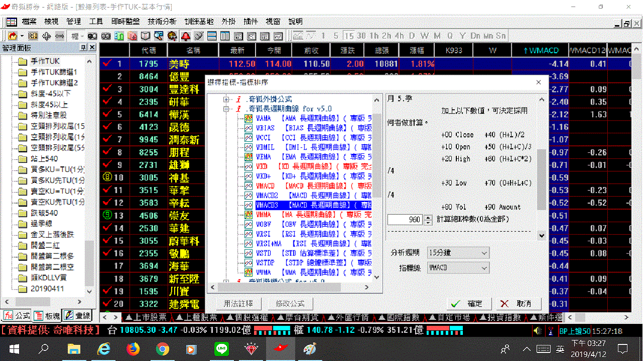Viewport: 644px width, 361px height.
Task: Select the WMMA indicator icon in tree
Action: pos(249,215)
